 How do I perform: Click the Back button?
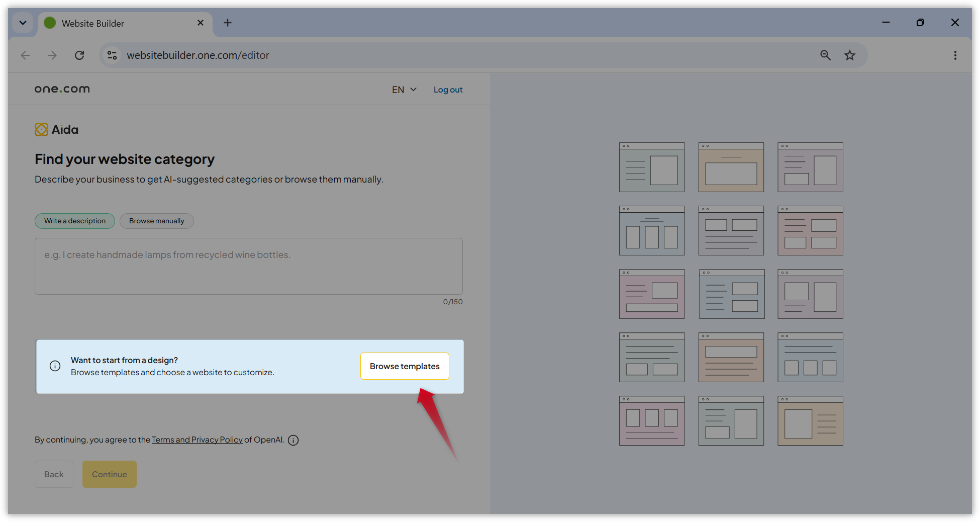pos(54,474)
